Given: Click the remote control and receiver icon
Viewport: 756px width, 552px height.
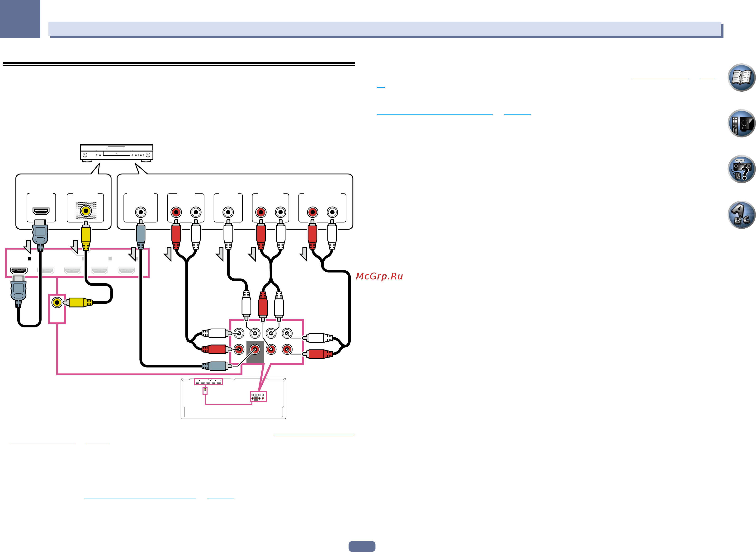Looking at the screenshot, I should [741, 123].
